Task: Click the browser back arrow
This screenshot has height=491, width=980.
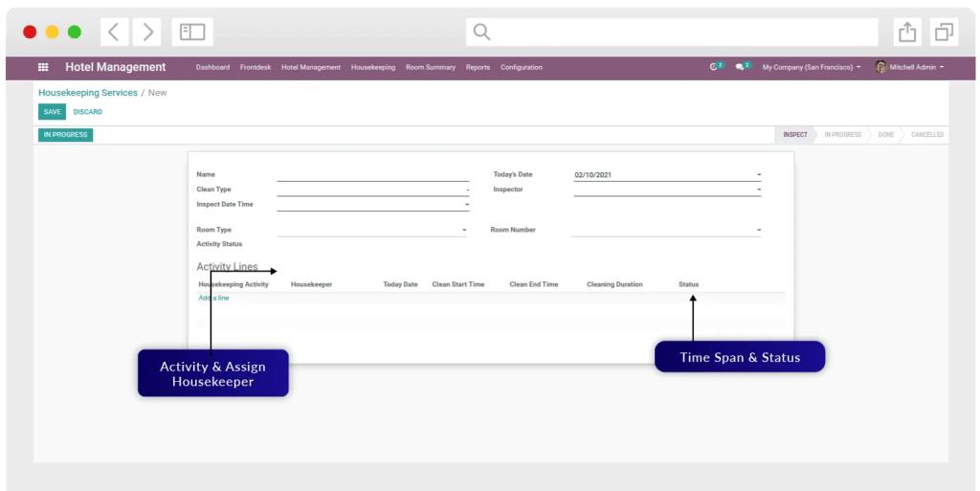Action: point(113,32)
